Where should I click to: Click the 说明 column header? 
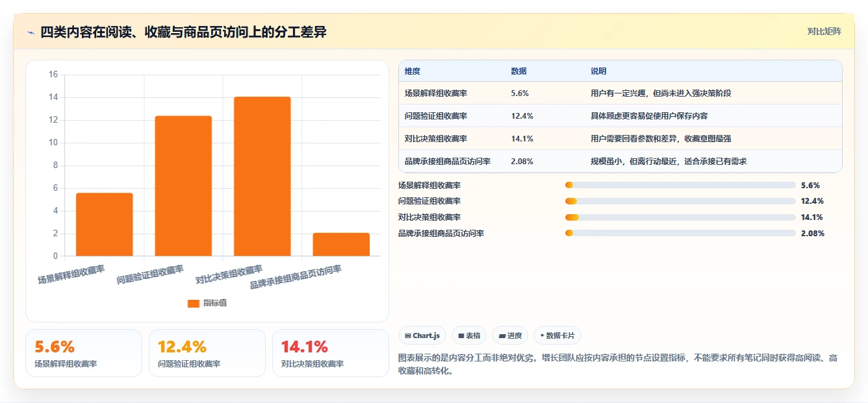pos(598,71)
